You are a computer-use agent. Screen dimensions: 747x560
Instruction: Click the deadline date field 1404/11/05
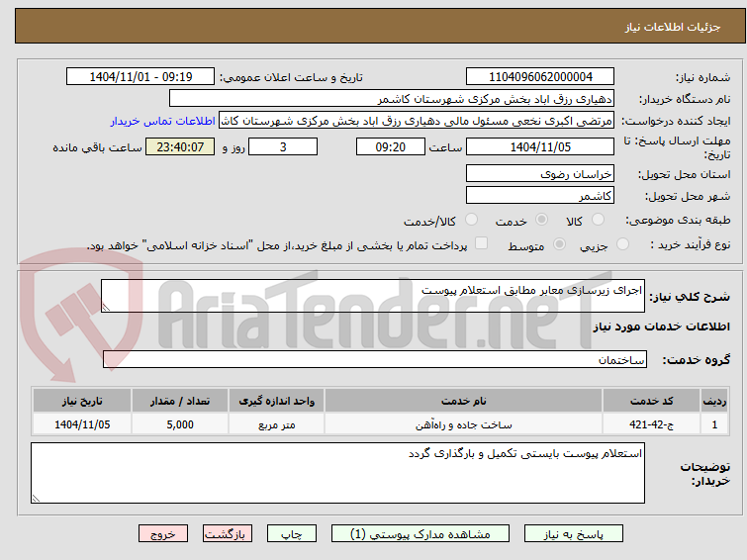[x=540, y=146]
